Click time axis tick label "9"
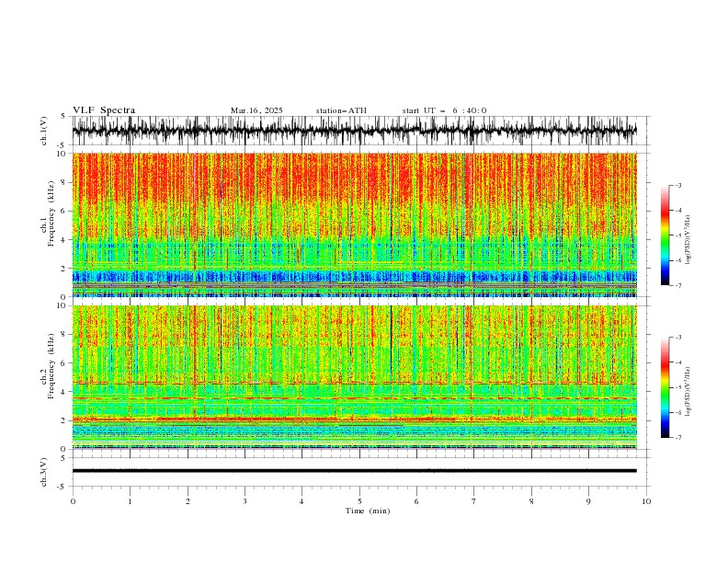Screen dimensions: 728x563 click(588, 501)
